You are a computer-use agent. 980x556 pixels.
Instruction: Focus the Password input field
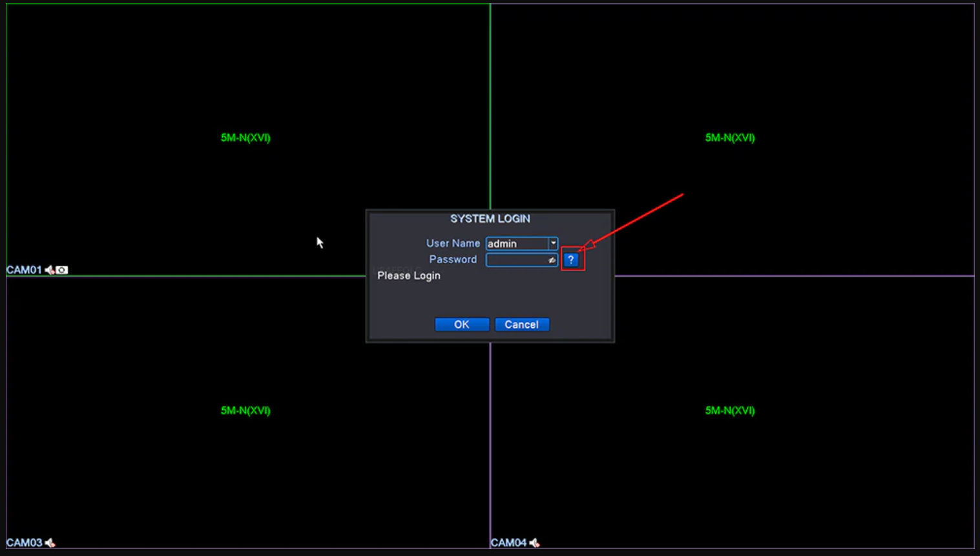tap(517, 260)
